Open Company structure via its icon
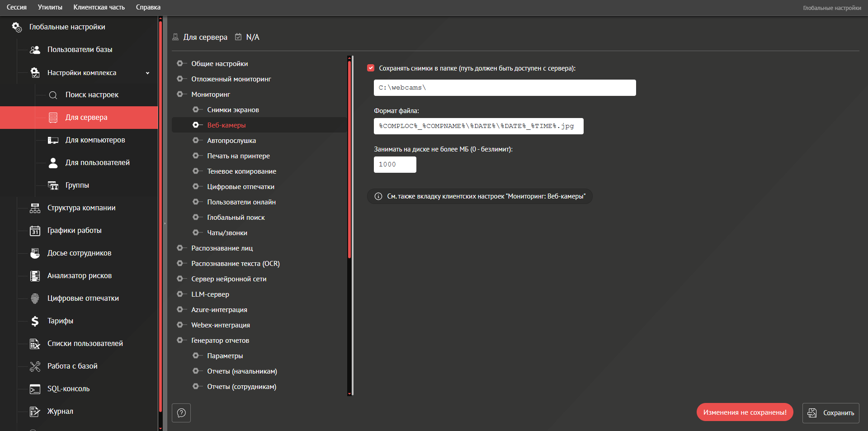 [x=35, y=208]
